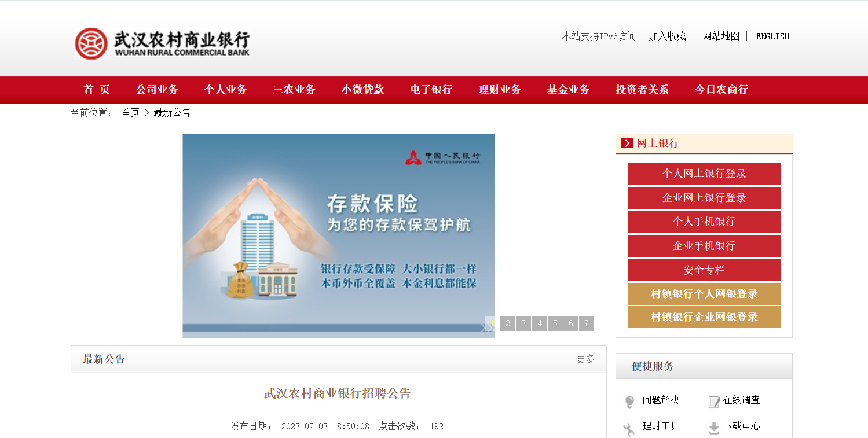
Task: Click the 首页 breadcrumb link
Action: pos(130,112)
